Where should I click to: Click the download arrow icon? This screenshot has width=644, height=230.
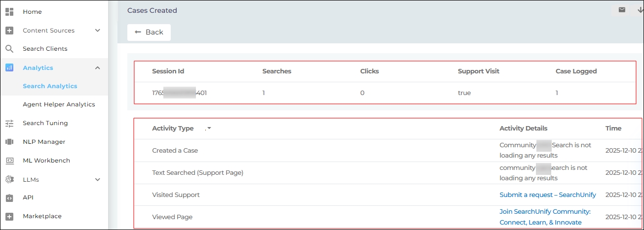tap(640, 10)
